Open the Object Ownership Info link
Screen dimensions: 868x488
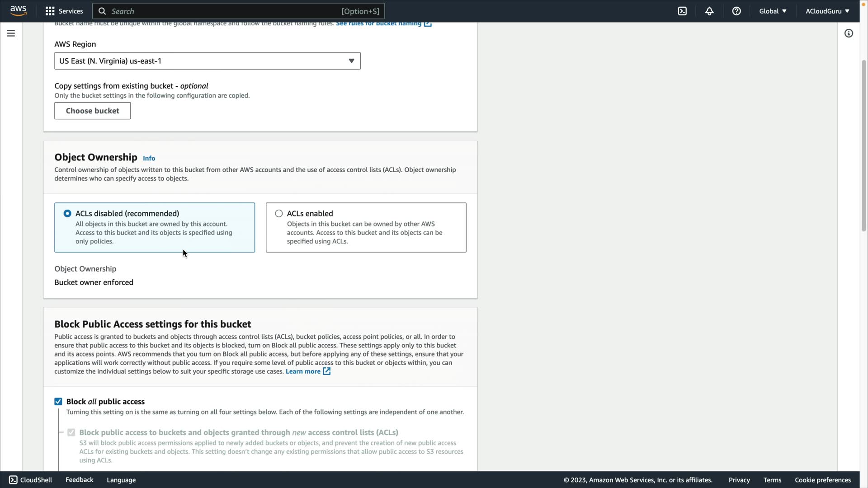pos(149,158)
